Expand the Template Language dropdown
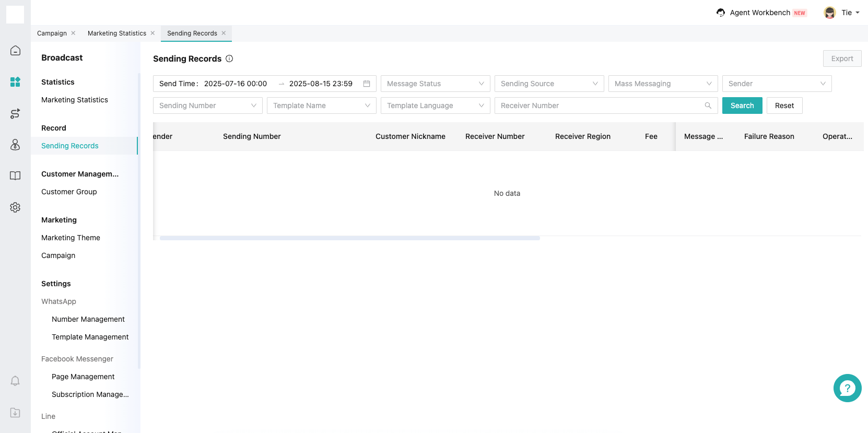The width and height of the screenshot is (868, 433). pos(436,106)
